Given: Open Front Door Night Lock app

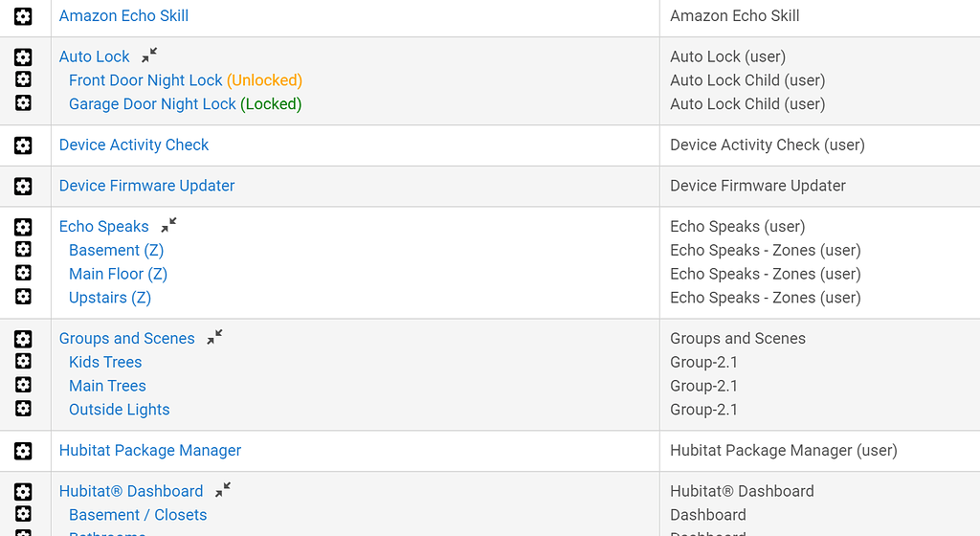Looking at the screenshot, I should [x=145, y=80].
